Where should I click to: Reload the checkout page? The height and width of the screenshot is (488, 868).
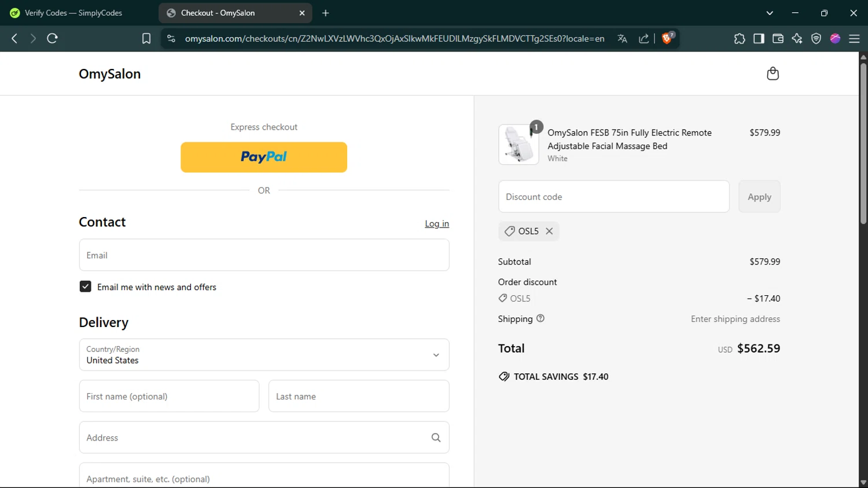click(53, 38)
